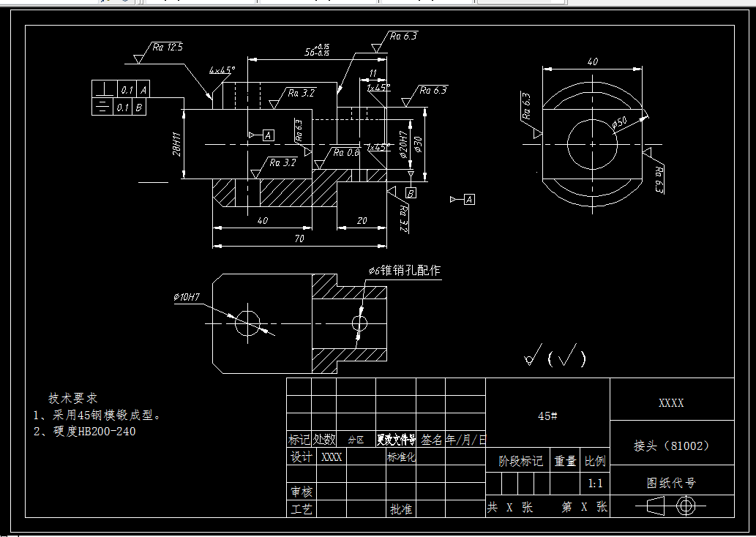Click the 1:1 scale cell in the title block
756x537 pixels.
596,482
